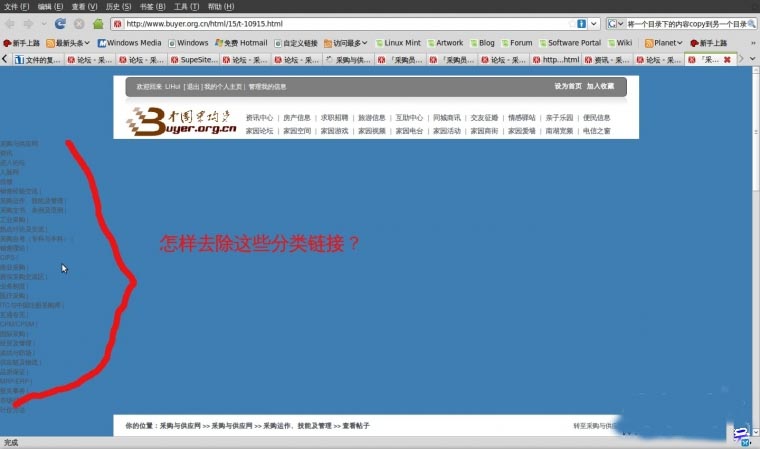Click the blue info icon in the address bar
Image resolution: width=760 pixels, height=449 pixels.
582,24
